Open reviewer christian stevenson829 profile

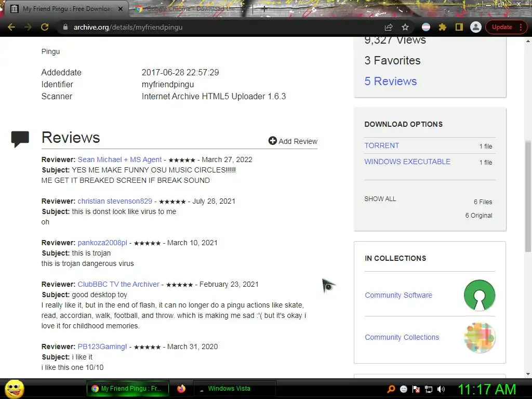[115, 201]
